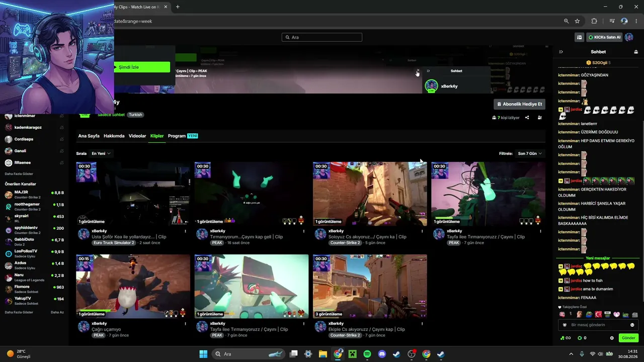Select the pink heart emote

616,314
